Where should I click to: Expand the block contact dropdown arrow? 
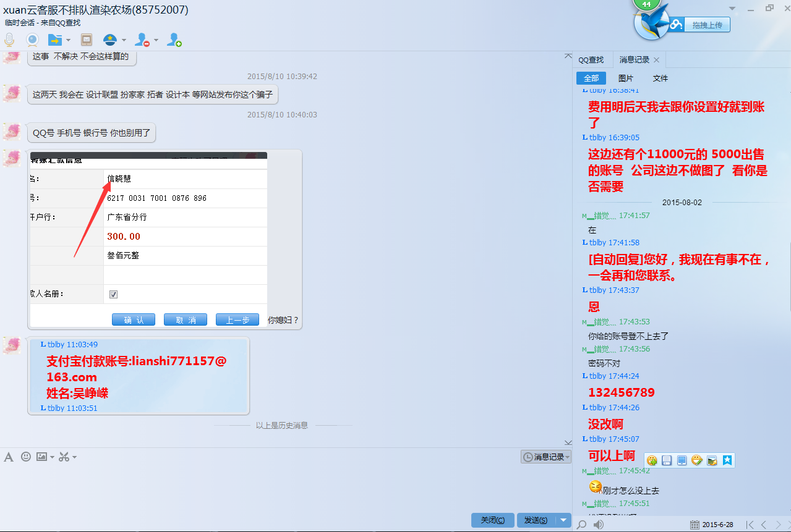point(156,40)
